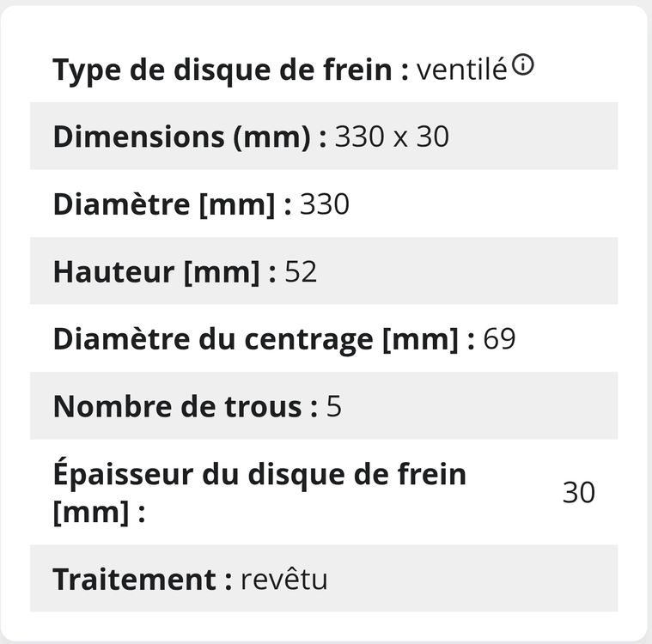Click the 'Diamètre du centrage [mm]' label
The image size is (652, 644).
tap(264, 339)
